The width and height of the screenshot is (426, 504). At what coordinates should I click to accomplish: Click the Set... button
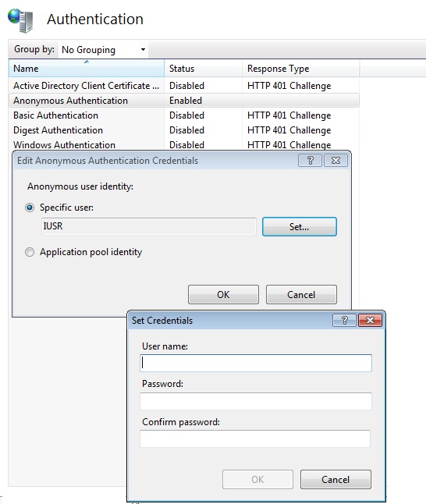point(300,227)
